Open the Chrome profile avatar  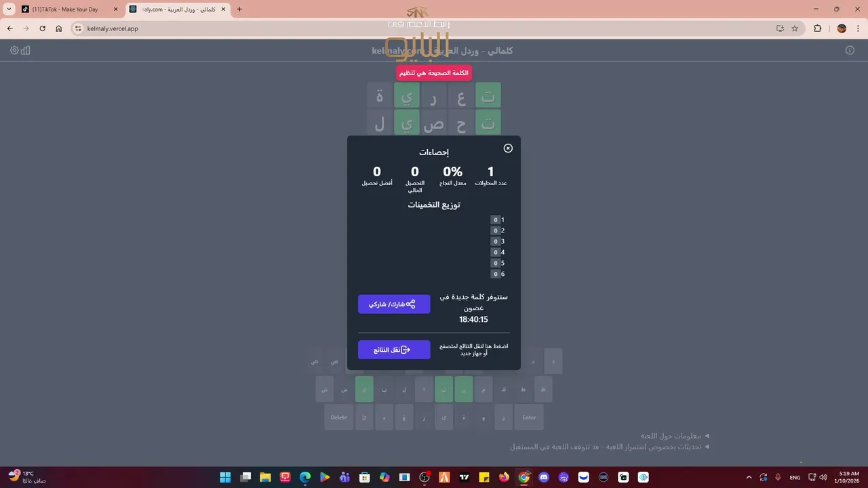tap(842, 28)
